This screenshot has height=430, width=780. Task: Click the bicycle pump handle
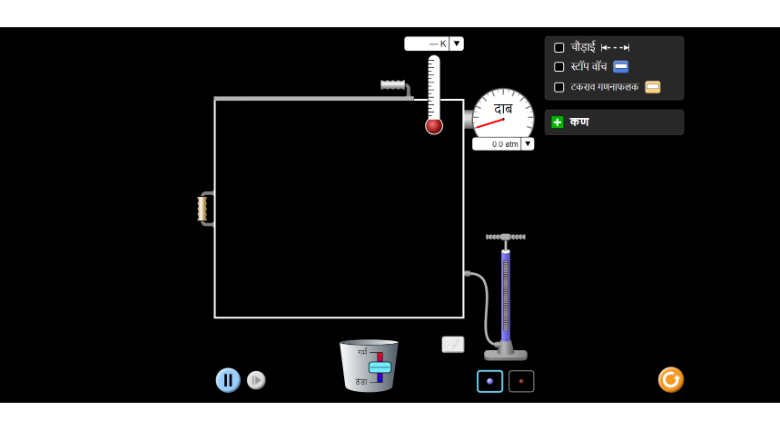(505, 237)
